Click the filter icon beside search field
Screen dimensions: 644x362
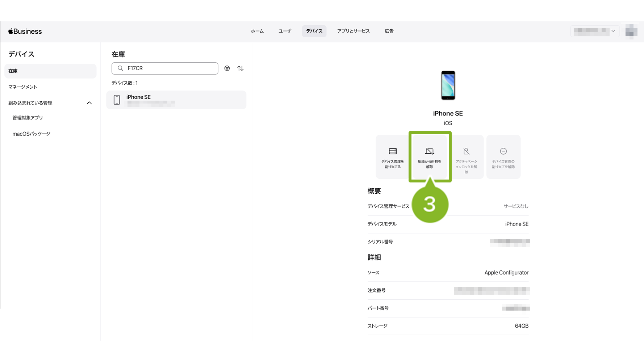click(x=227, y=68)
